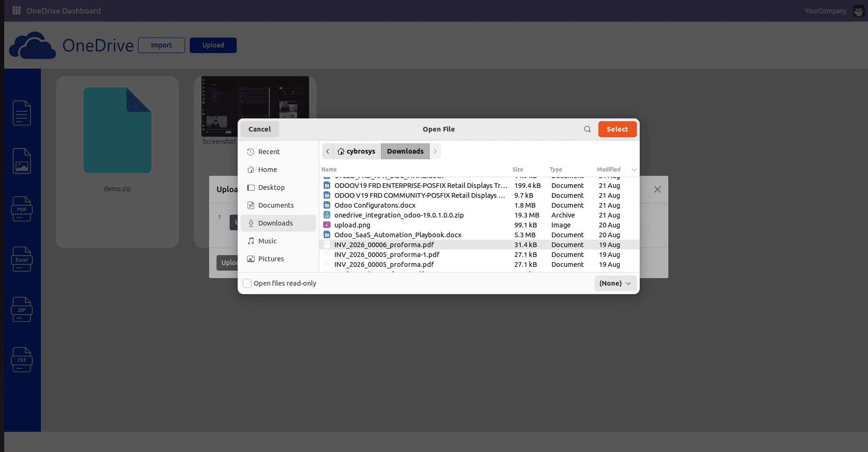Select Home in the places sidebar
The image size is (868, 452).
pos(278,170)
